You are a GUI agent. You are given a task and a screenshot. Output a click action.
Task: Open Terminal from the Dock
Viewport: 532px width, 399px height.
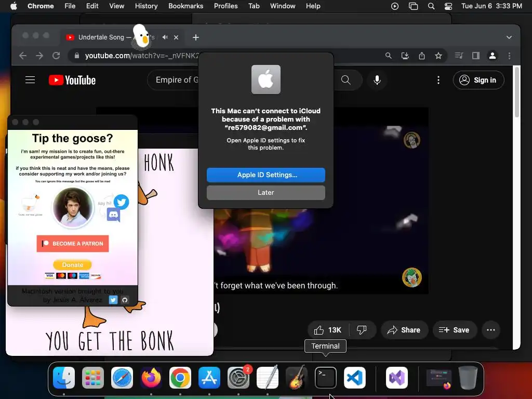pos(326,378)
